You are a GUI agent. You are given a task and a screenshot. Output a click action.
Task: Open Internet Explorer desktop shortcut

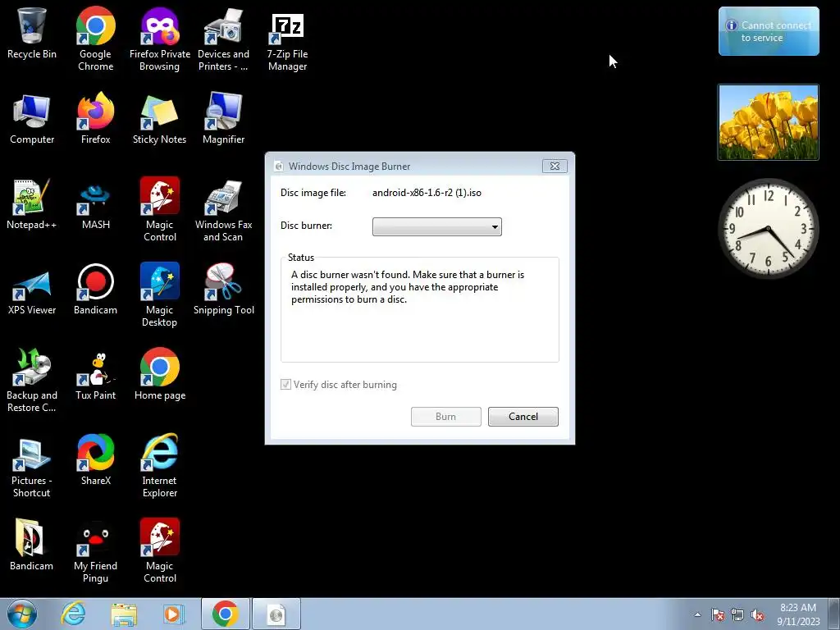[160, 465]
